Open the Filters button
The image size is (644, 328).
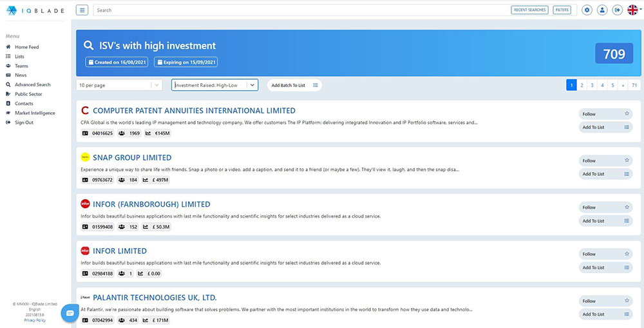pos(562,10)
